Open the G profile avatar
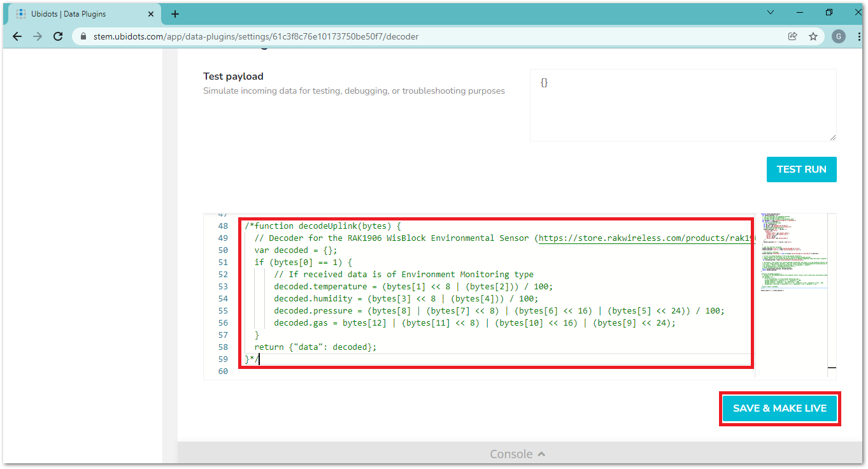Viewport: 868px width, 469px height. pyautogui.click(x=839, y=36)
